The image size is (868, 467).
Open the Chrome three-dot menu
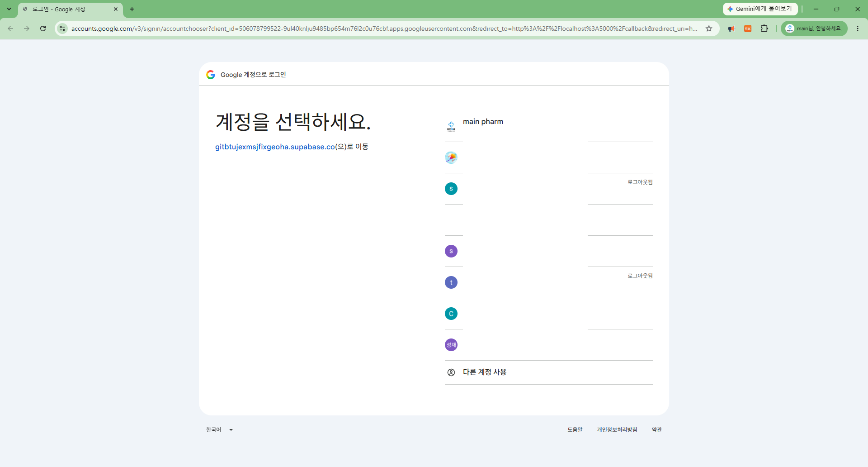coord(858,29)
